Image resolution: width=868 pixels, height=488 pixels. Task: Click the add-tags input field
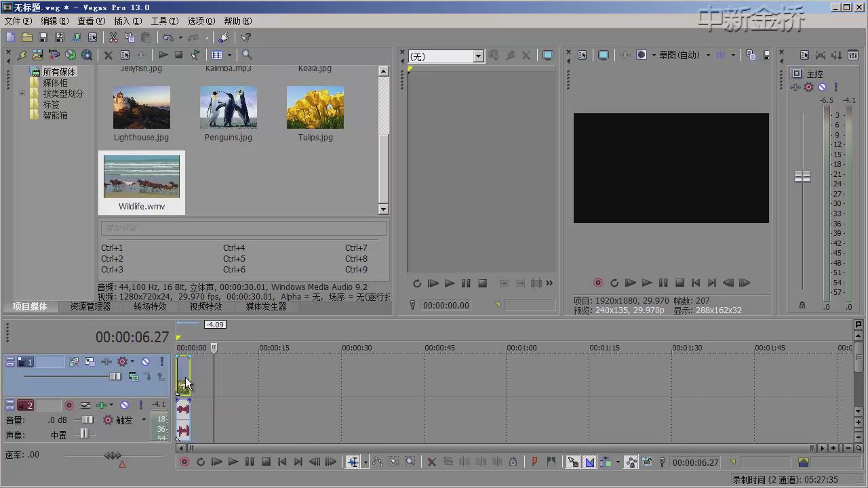pos(243,228)
